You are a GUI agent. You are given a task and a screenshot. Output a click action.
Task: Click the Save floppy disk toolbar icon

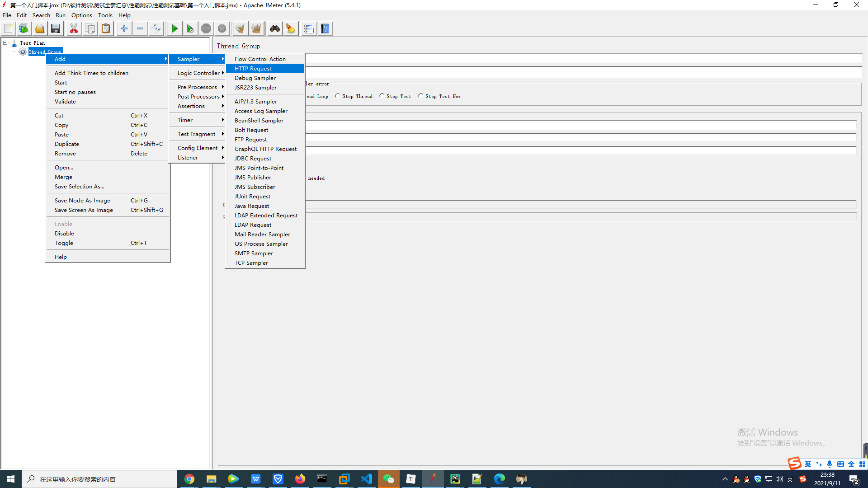(x=56, y=29)
